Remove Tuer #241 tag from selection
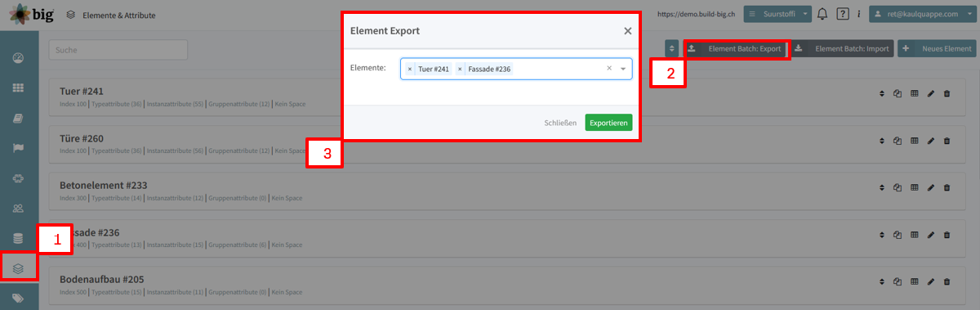The height and width of the screenshot is (310, 980). [410, 70]
